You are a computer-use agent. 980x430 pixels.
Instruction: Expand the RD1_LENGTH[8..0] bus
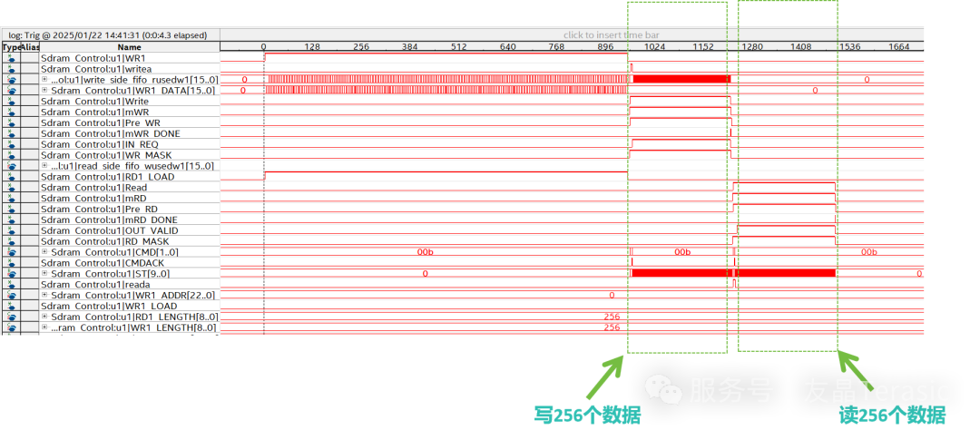click(x=44, y=317)
